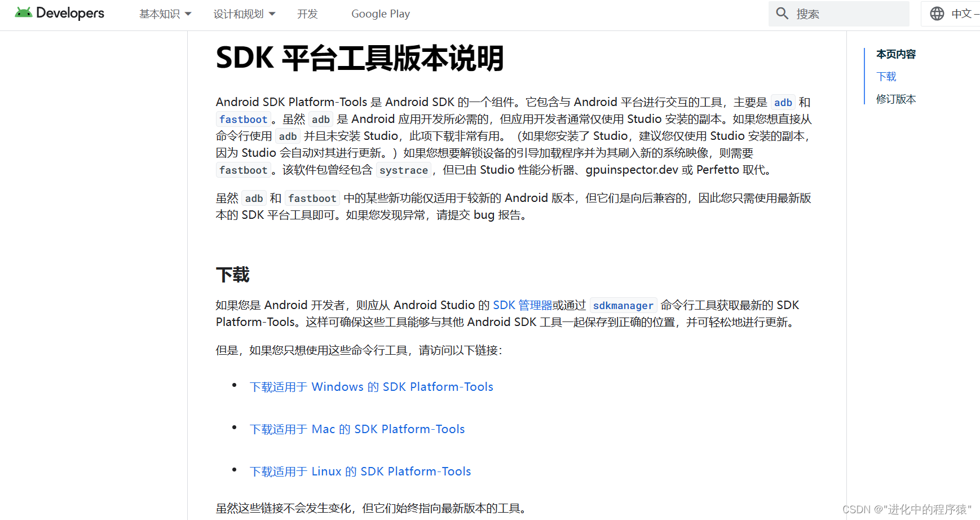The width and height of the screenshot is (980, 520).
Task: Click the 本页内容 sidebar heading
Action: [896, 54]
